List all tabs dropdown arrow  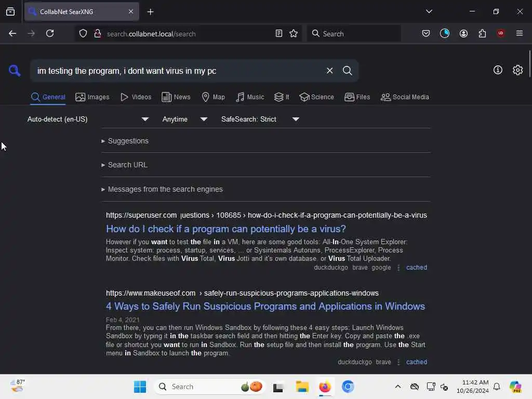click(429, 11)
